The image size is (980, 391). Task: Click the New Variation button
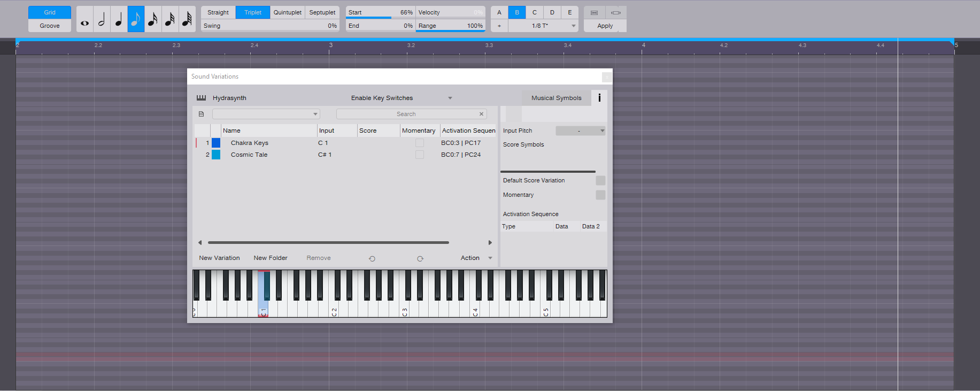coord(219,258)
